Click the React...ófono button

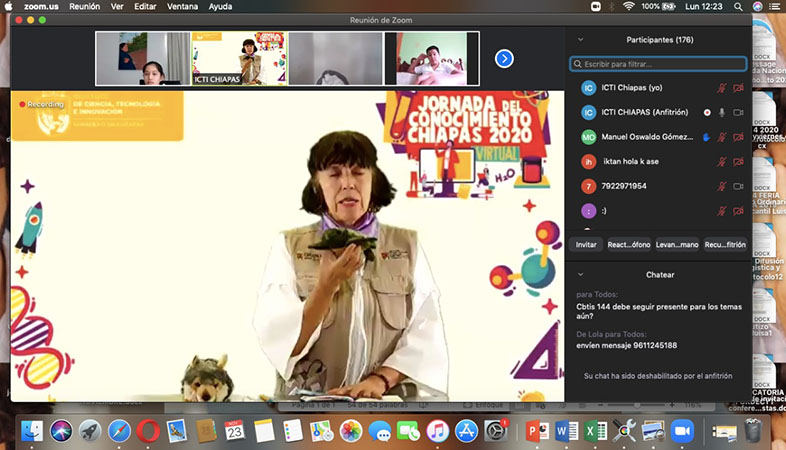(x=629, y=245)
